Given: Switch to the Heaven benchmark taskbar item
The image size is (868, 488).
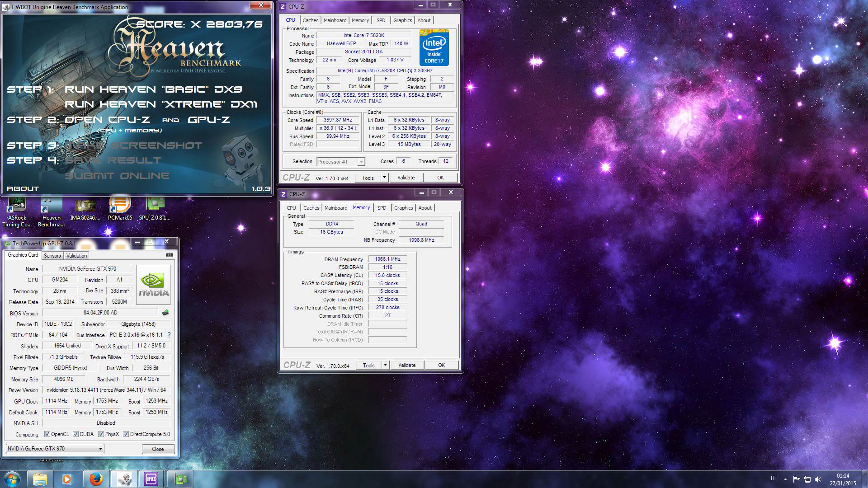Looking at the screenshot, I should click(x=124, y=479).
